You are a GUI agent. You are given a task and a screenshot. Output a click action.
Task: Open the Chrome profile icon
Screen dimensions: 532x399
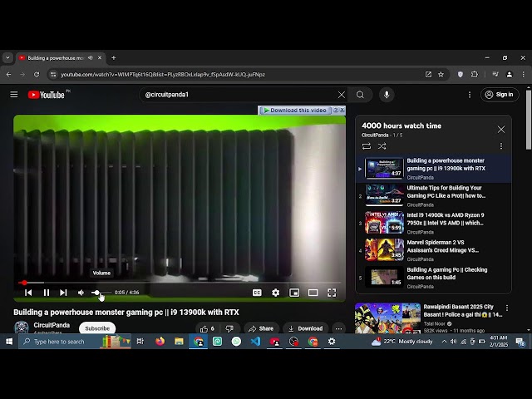pos(510,74)
